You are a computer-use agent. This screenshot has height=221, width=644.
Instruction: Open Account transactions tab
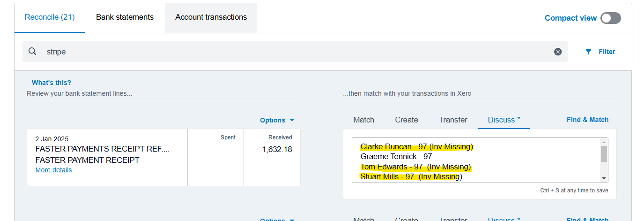pos(211,17)
